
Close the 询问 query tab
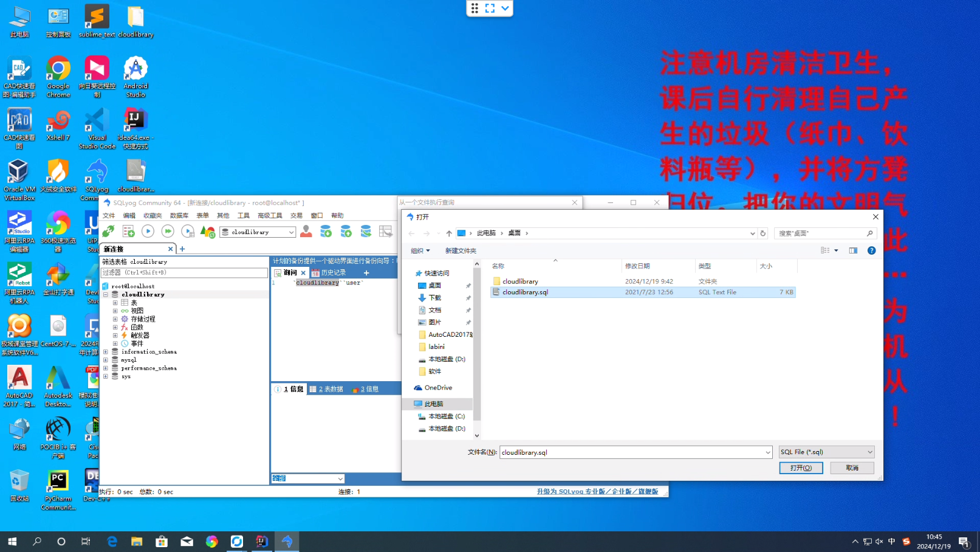coord(303,273)
